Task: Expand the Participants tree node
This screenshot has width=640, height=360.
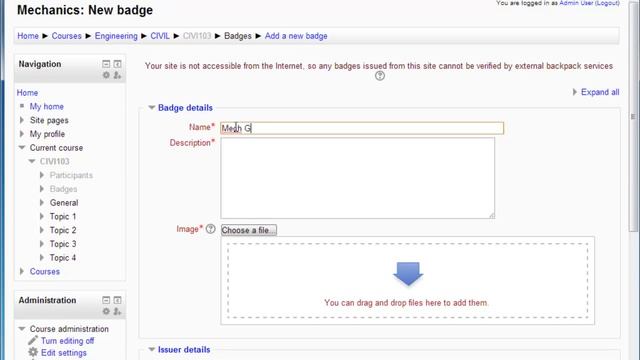Action: point(42,175)
